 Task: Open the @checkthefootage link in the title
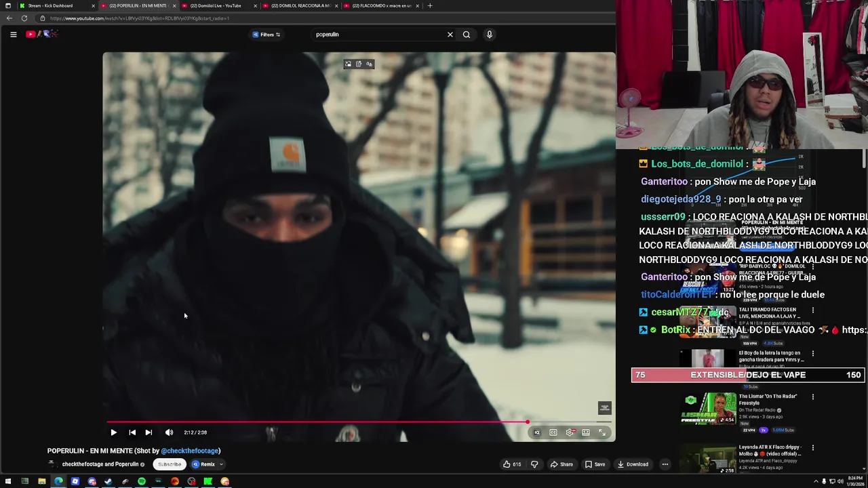[190, 451]
